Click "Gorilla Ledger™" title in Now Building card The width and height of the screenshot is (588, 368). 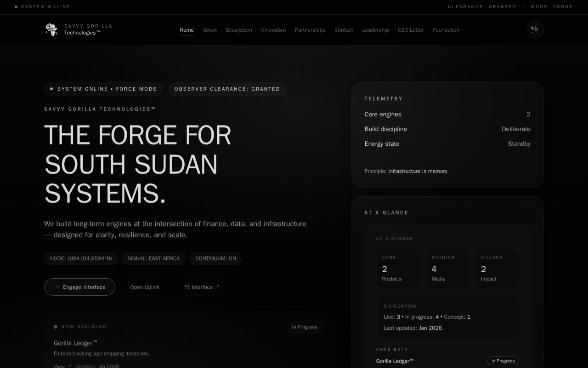[76, 343]
